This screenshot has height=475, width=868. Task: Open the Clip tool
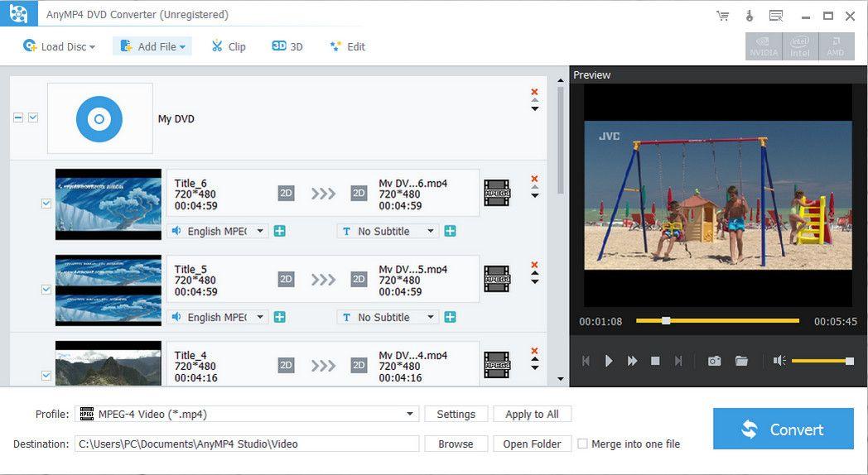point(229,46)
